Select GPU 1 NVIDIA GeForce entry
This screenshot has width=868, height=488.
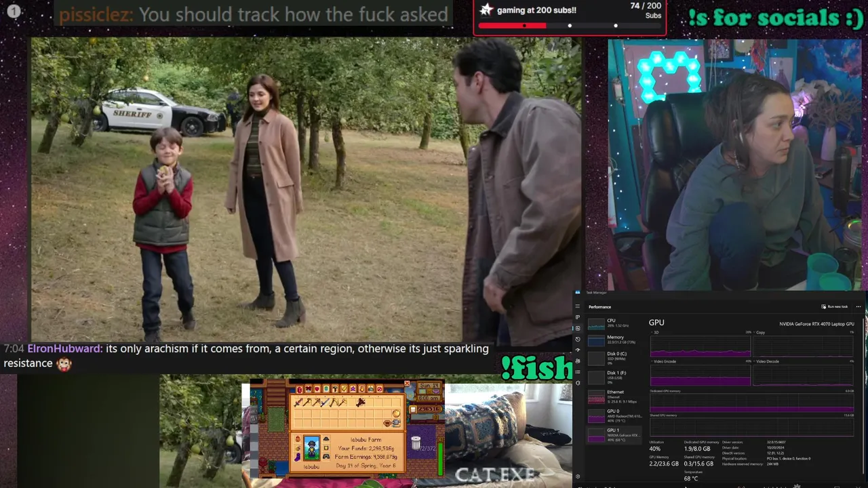[614, 434]
